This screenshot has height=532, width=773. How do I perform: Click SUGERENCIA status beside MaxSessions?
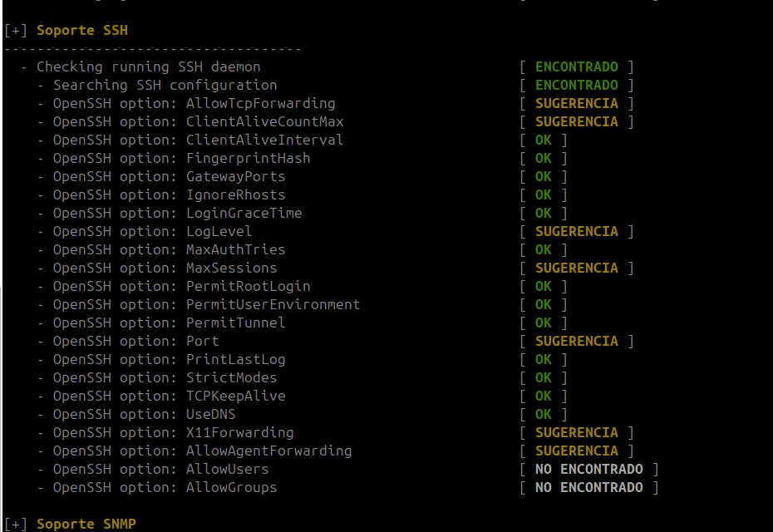[576, 268]
